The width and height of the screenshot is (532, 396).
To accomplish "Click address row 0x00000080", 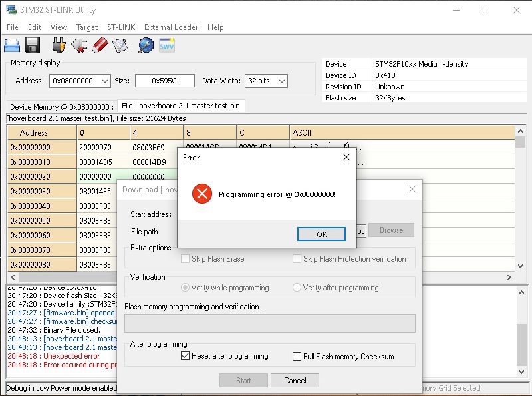I will point(42,264).
